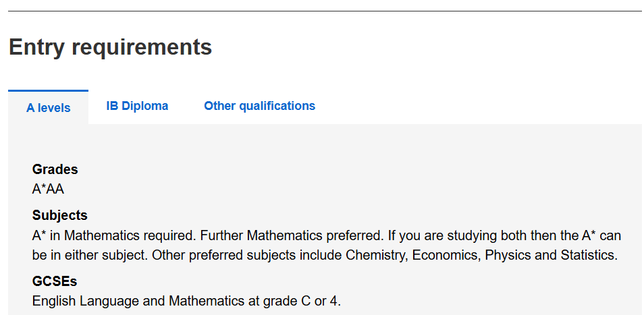Click the 'English Language and Mathematics' text
Image resolution: width=644 pixels, height=315 pixels.
coord(129,301)
